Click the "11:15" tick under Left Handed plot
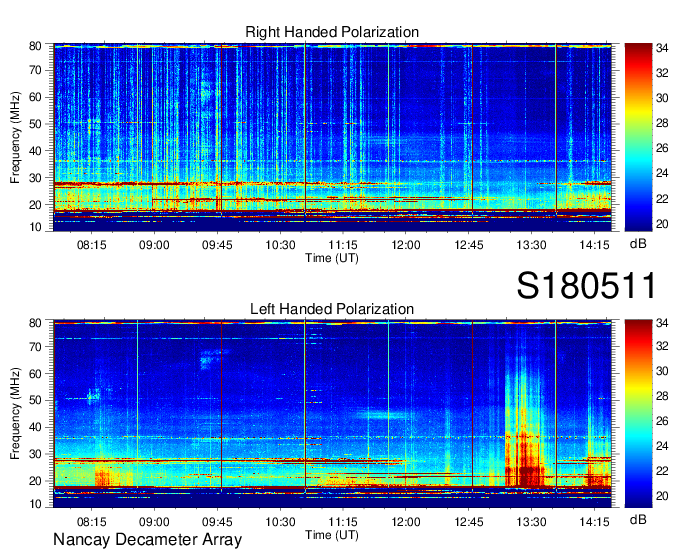 click(343, 522)
